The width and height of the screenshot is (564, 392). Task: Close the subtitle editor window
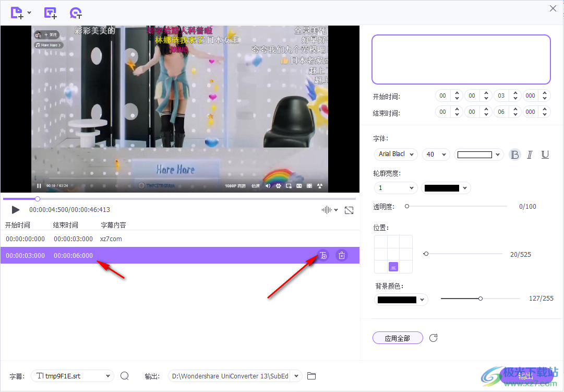point(553,8)
